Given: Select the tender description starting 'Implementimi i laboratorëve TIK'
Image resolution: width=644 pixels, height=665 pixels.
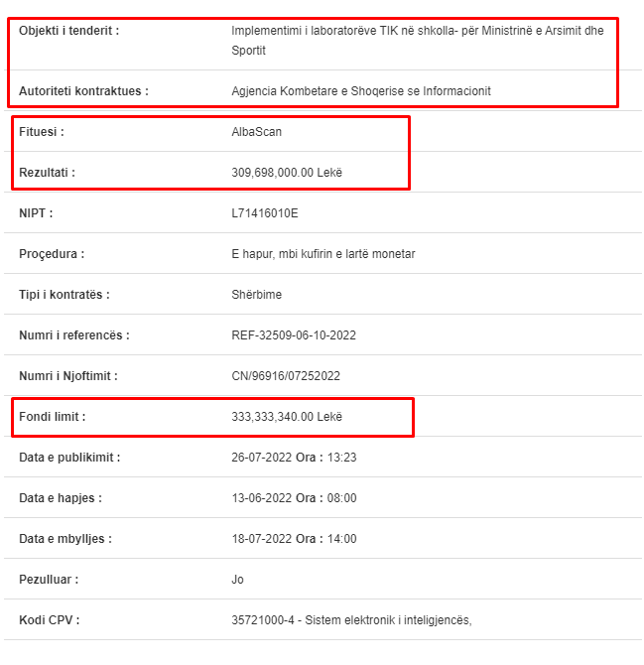Looking at the screenshot, I should (x=417, y=41).
